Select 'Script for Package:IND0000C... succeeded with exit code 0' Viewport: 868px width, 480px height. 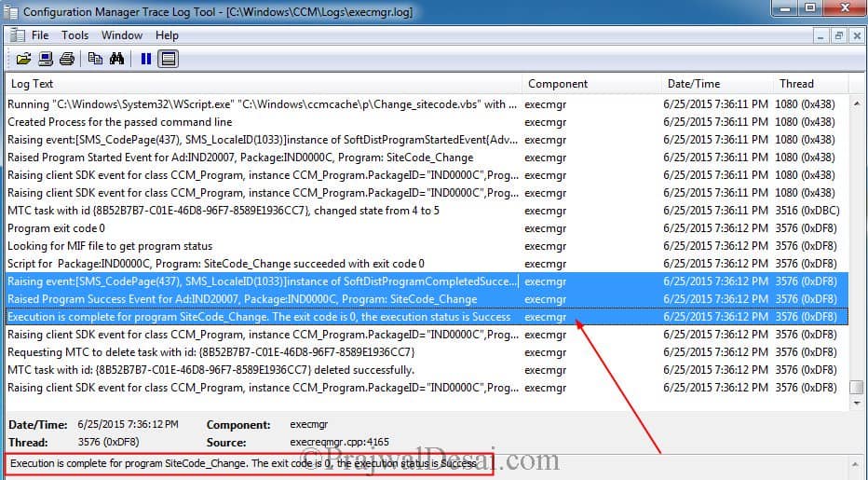pyautogui.click(x=427, y=264)
